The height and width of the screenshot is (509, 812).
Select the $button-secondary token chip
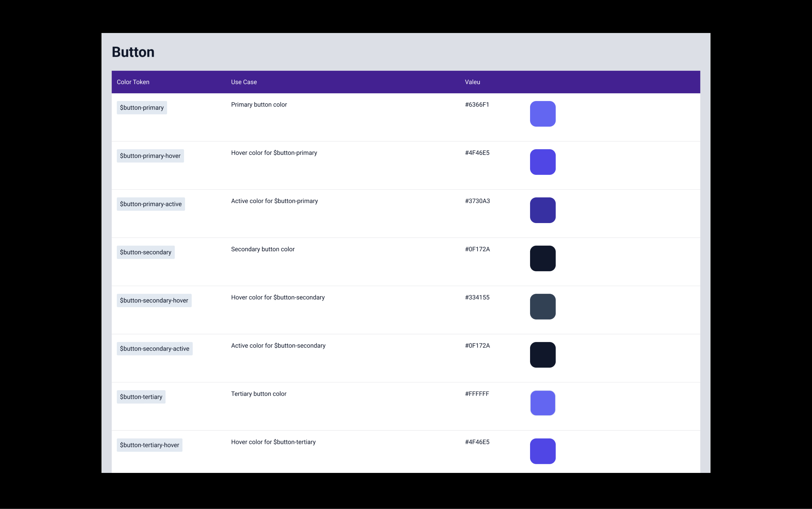(145, 252)
